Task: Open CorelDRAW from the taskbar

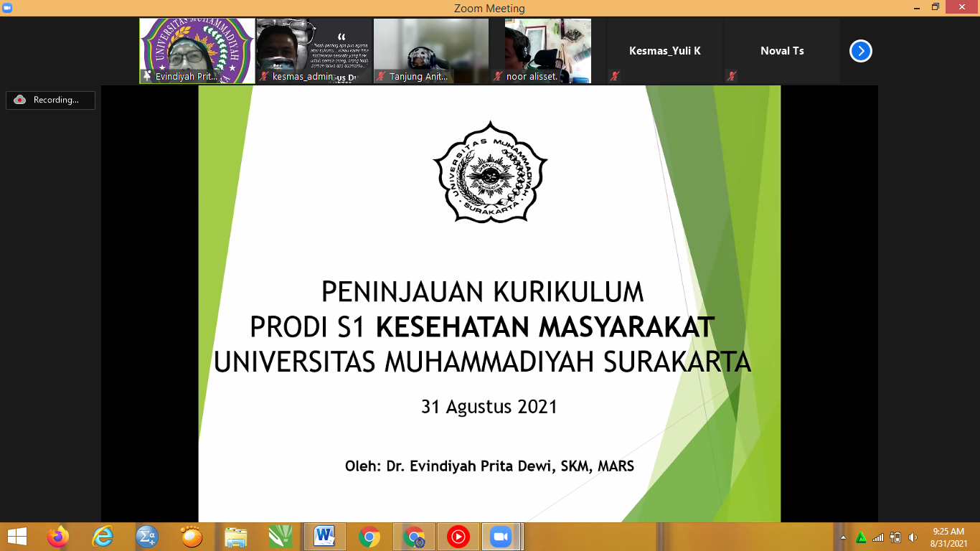Action: [281, 537]
